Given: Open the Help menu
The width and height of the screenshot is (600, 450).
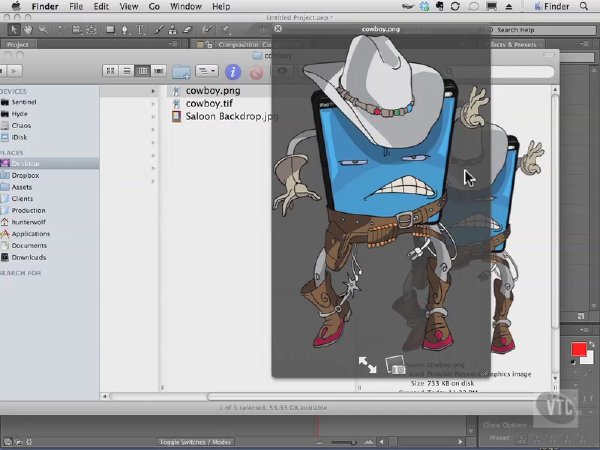Looking at the screenshot, I should click(221, 7).
